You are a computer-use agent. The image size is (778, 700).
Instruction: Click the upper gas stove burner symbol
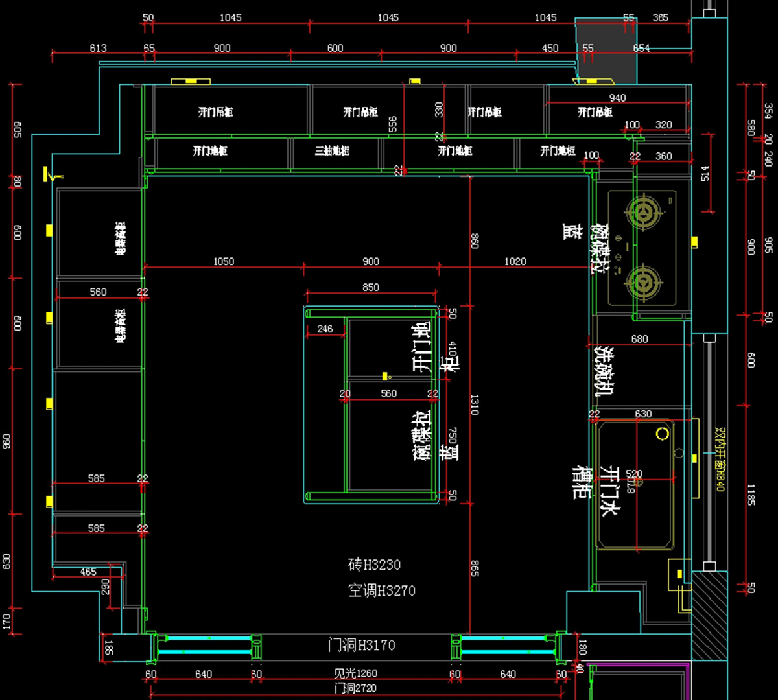643,213
